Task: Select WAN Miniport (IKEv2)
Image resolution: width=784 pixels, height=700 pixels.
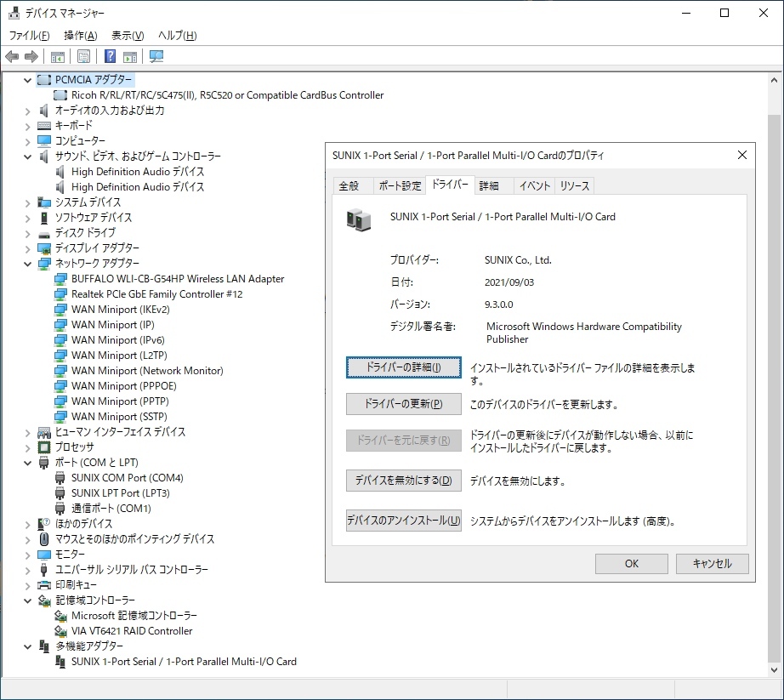Action: (x=121, y=310)
